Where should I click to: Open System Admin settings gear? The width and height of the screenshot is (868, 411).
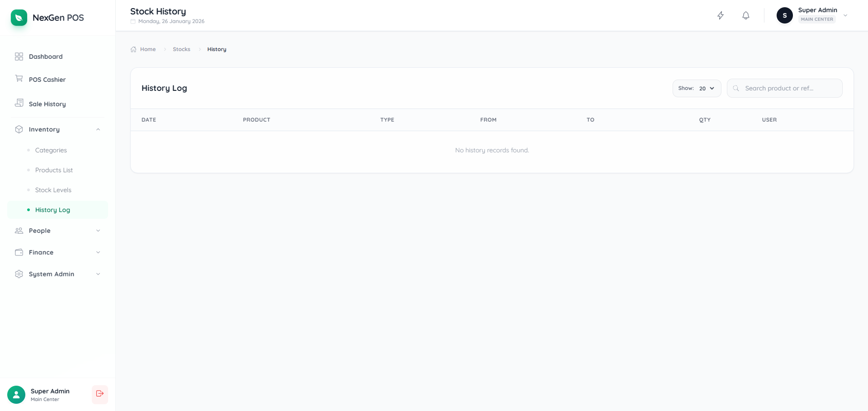(x=19, y=274)
